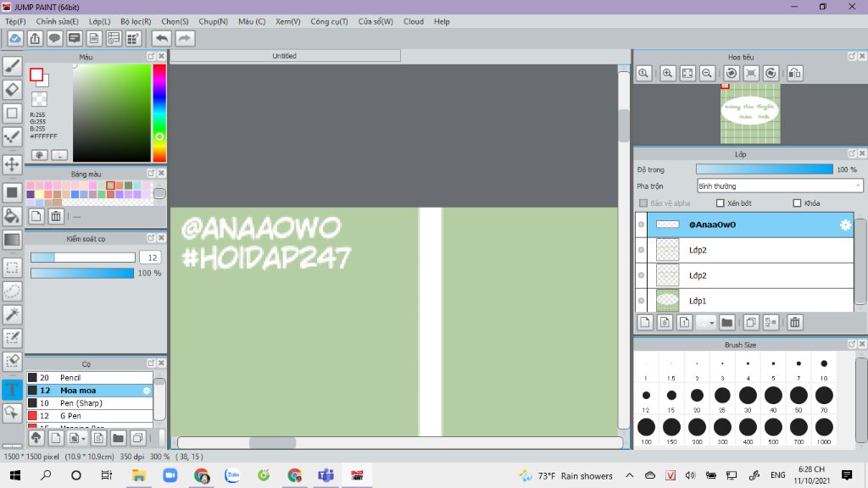Rotate canvas left in navigator

point(732,73)
